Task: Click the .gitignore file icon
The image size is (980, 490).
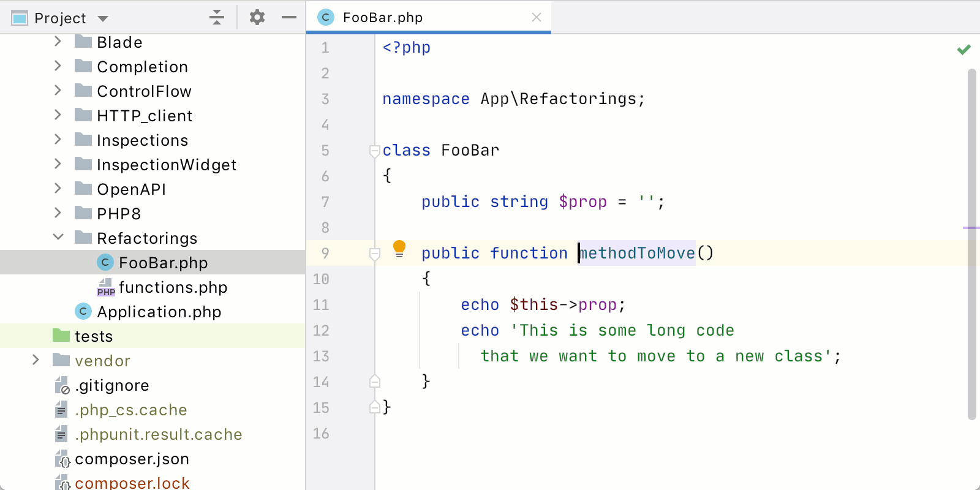Action: 62,385
